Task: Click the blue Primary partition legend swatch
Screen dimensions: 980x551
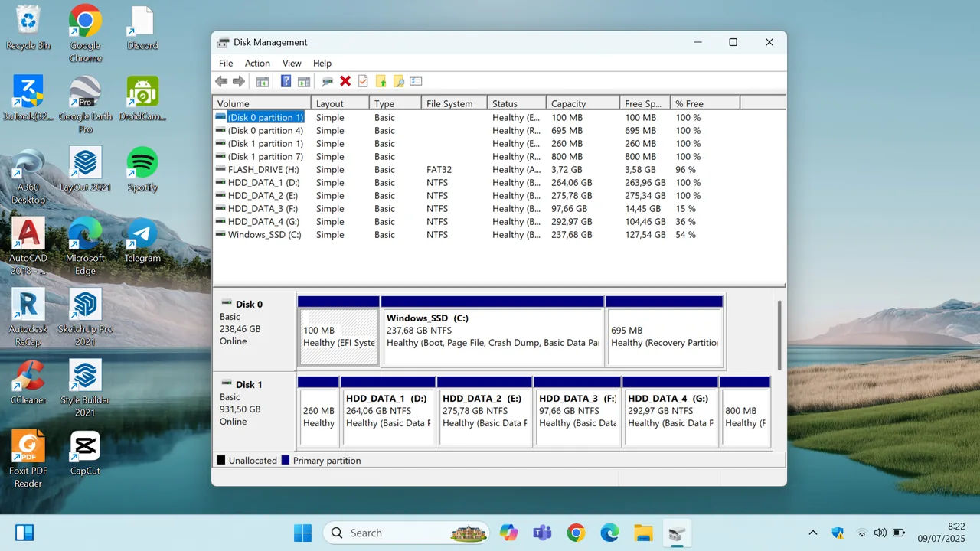Action: pos(286,461)
